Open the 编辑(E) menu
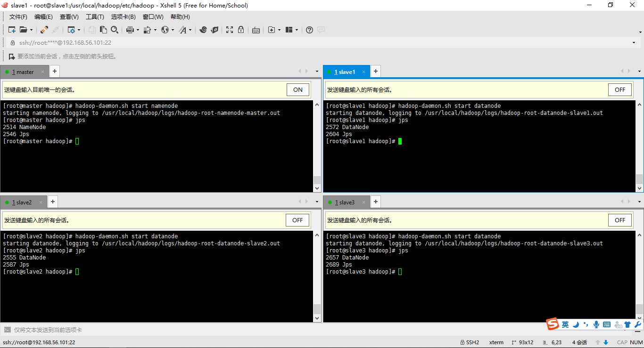 tap(43, 17)
